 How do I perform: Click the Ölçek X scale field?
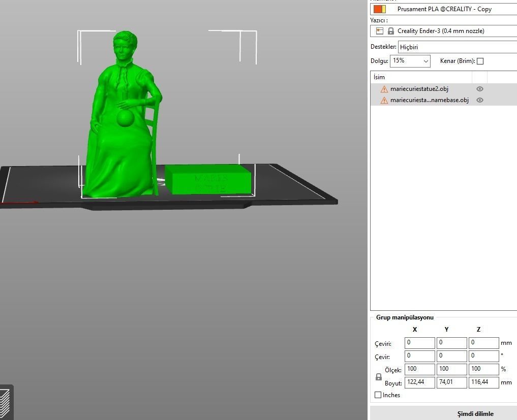pos(420,369)
